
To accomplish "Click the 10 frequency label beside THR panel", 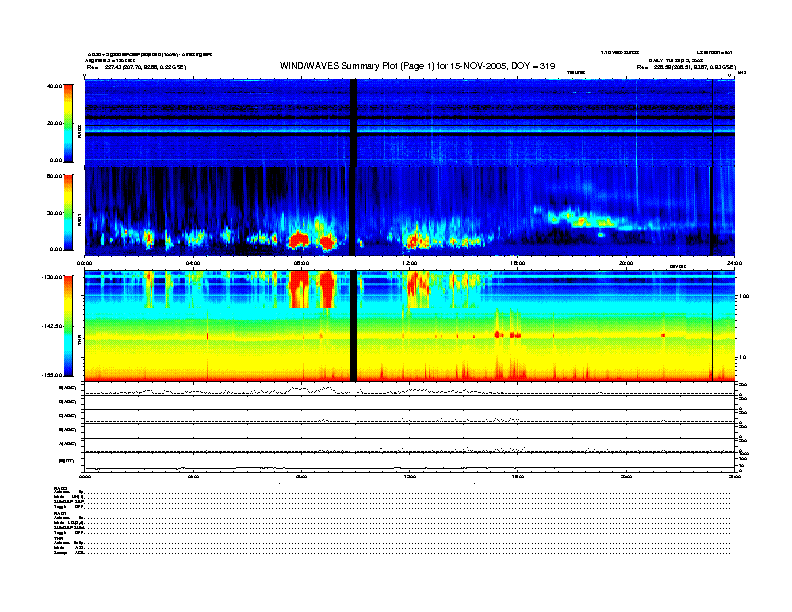I will [x=743, y=358].
